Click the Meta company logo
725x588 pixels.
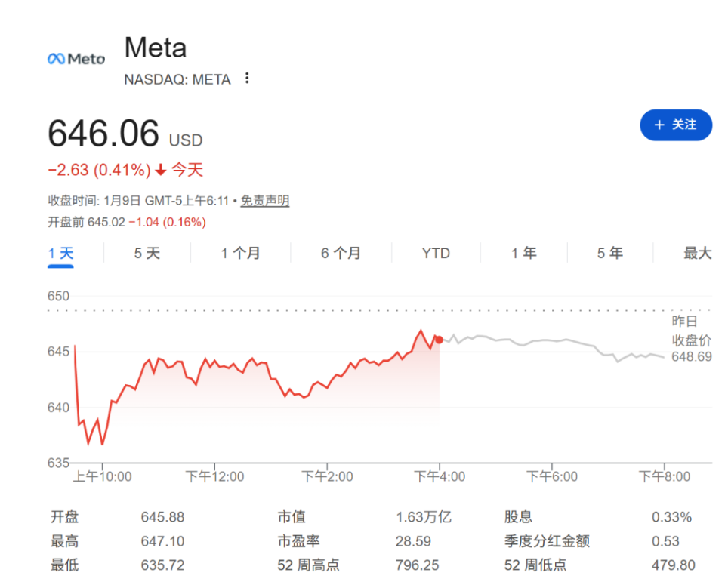pos(76,57)
